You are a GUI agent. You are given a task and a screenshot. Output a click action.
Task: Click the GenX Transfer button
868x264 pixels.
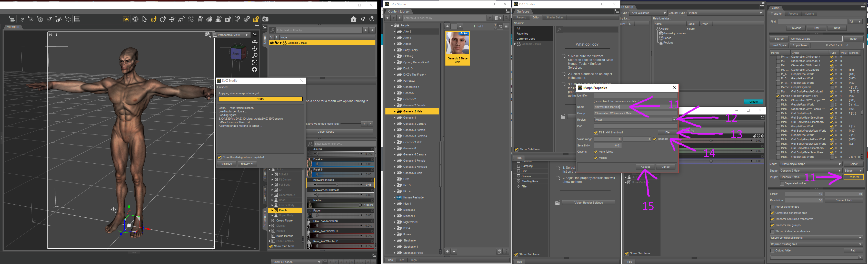[853, 177]
